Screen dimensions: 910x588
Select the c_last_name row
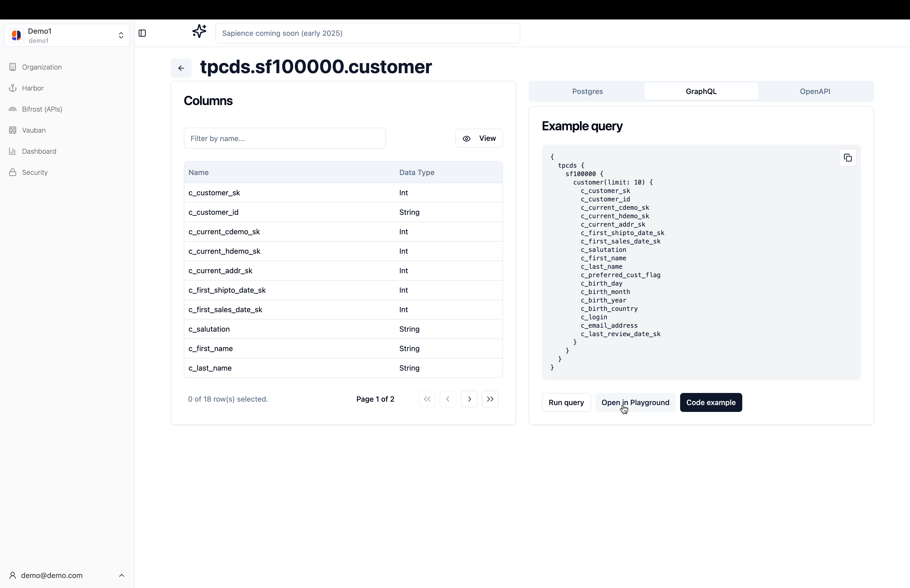(x=343, y=368)
